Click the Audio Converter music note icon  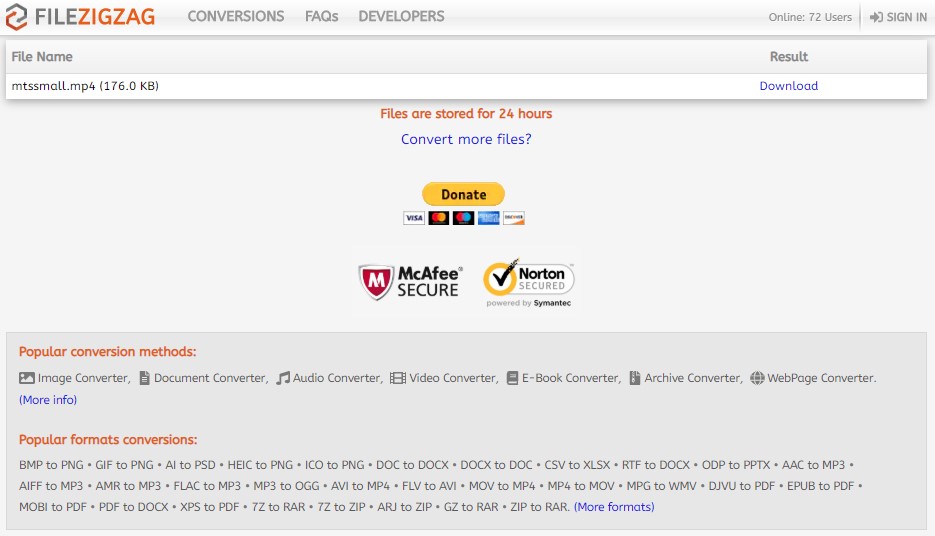[x=283, y=378]
